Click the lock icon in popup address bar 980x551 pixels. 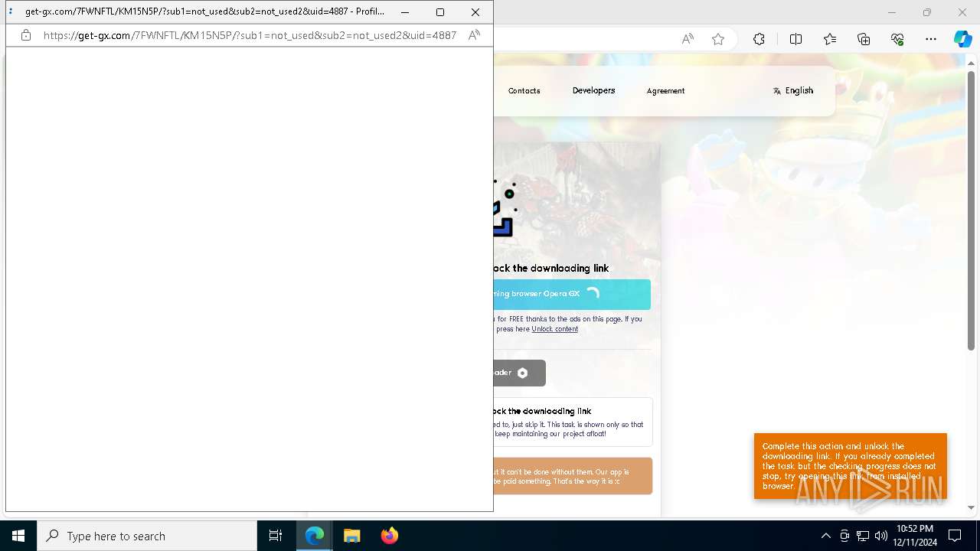[26, 35]
